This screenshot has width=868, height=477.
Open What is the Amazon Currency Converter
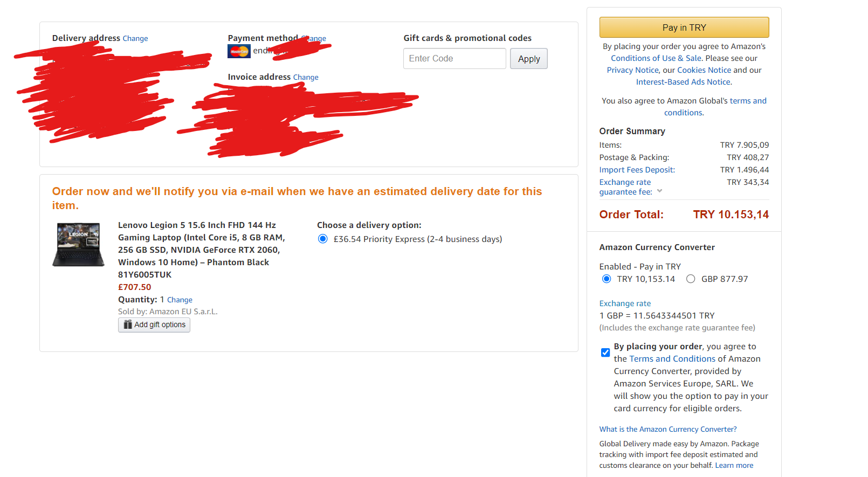click(x=668, y=429)
